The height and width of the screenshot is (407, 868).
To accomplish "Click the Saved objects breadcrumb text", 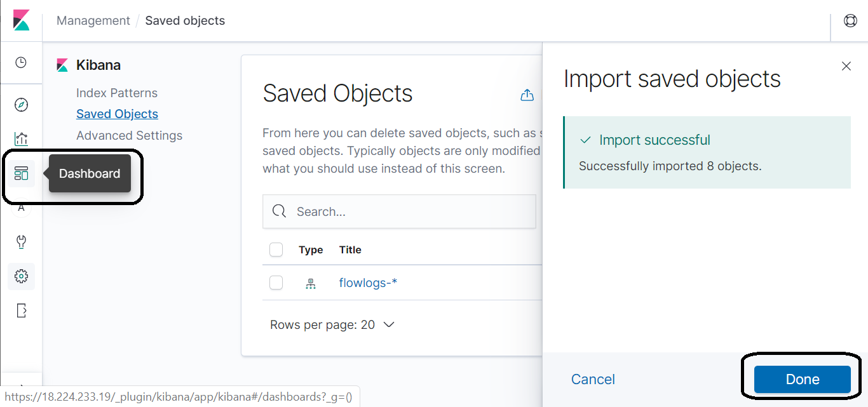I will [x=185, y=21].
